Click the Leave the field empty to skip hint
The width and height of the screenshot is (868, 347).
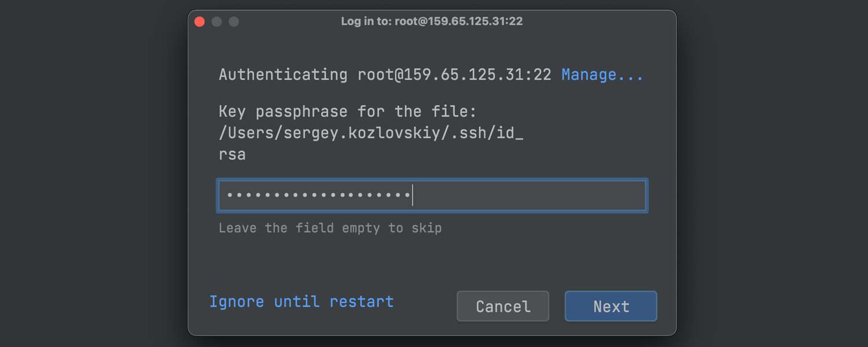(330, 228)
